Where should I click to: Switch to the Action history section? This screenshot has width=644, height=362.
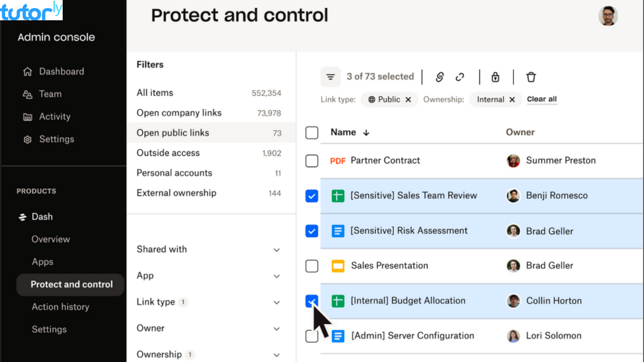(60, 307)
